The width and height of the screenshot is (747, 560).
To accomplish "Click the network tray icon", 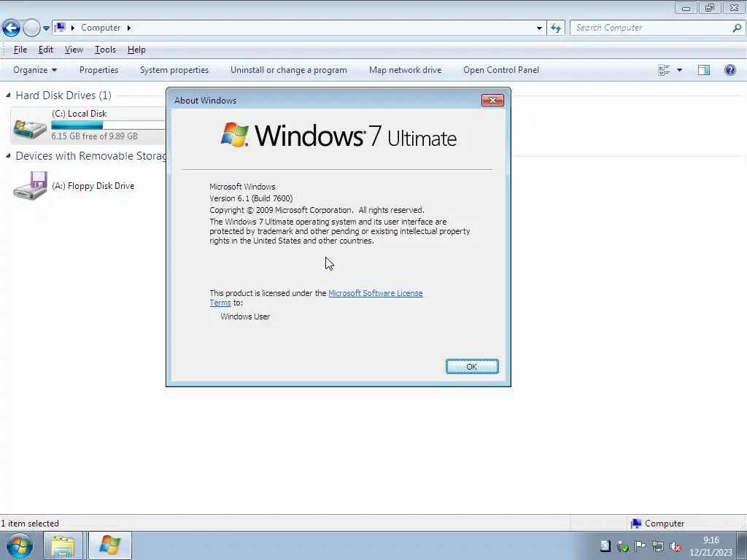I will point(658,547).
